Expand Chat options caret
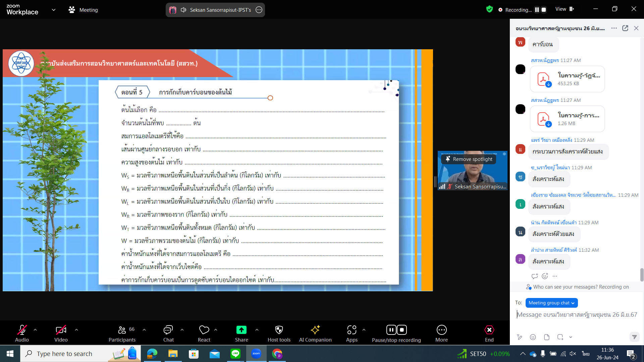 pyautogui.click(x=182, y=330)
